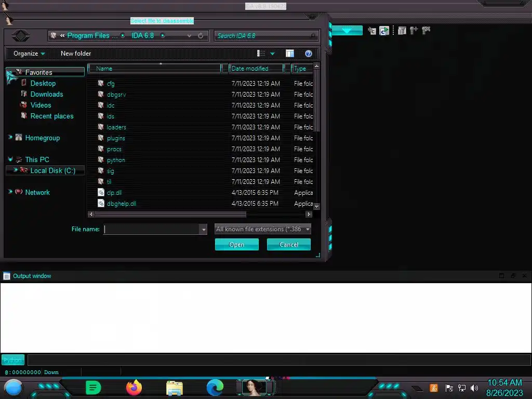The image size is (532, 399).
Task: Click the search magnifier icon
Action: point(313,36)
